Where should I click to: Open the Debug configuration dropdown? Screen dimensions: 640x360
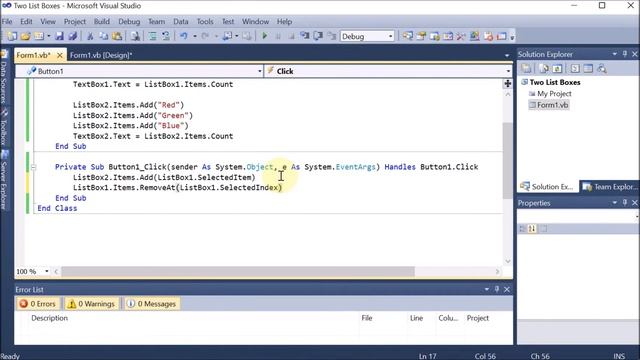391,36
